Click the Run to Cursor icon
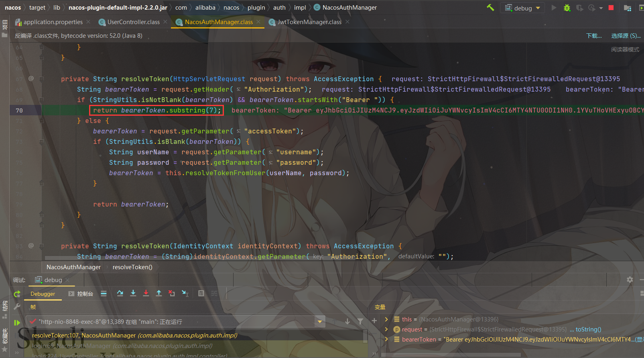The height and width of the screenshot is (358, 644). click(x=185, y=294)
